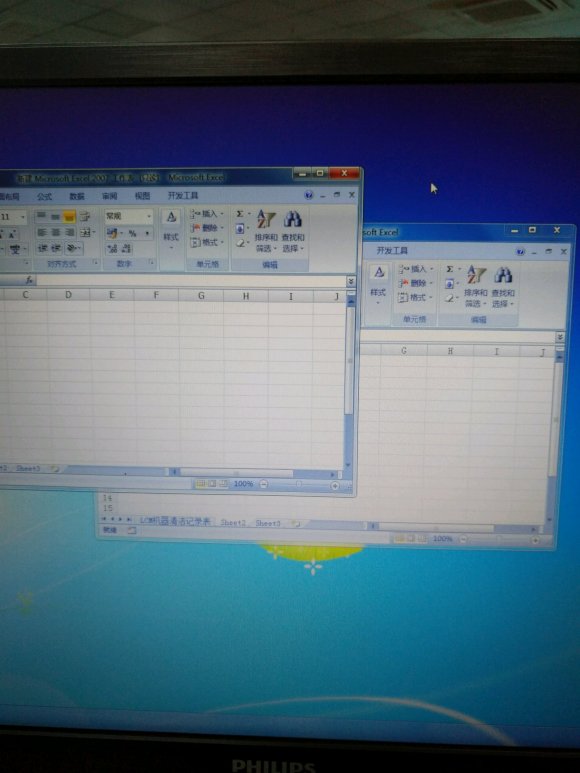Click the 删除 button in the back window

415,283
